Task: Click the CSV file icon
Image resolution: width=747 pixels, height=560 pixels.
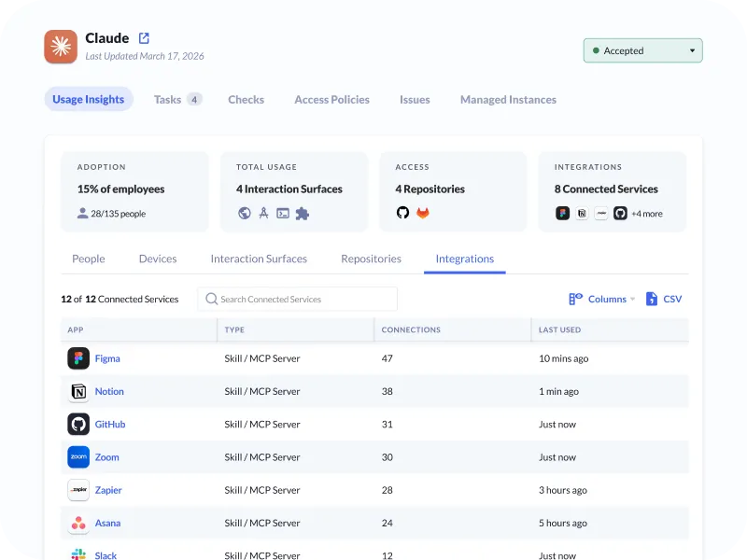Action: pyautogui.click(x=651, y=299)
